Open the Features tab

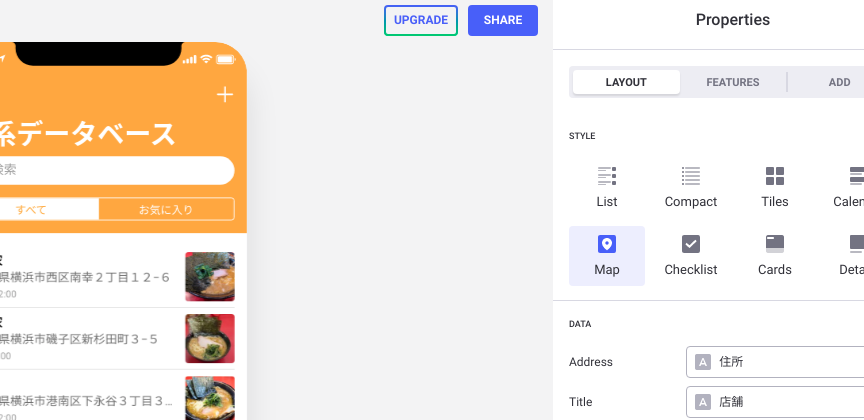pos(732,82)
